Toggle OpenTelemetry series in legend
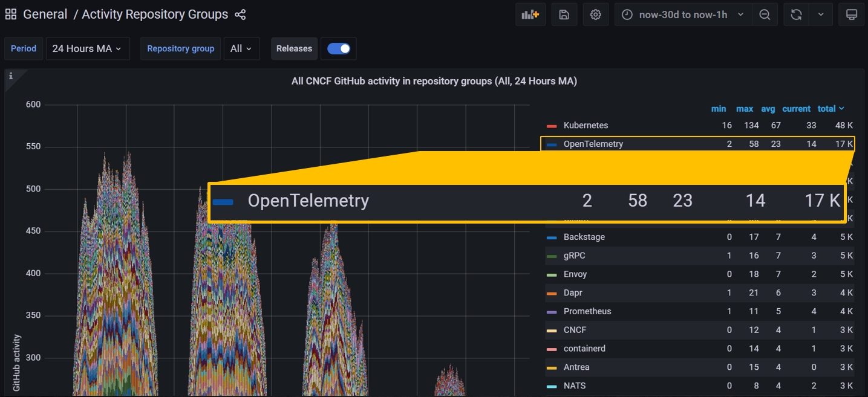 tap(593, 144)
